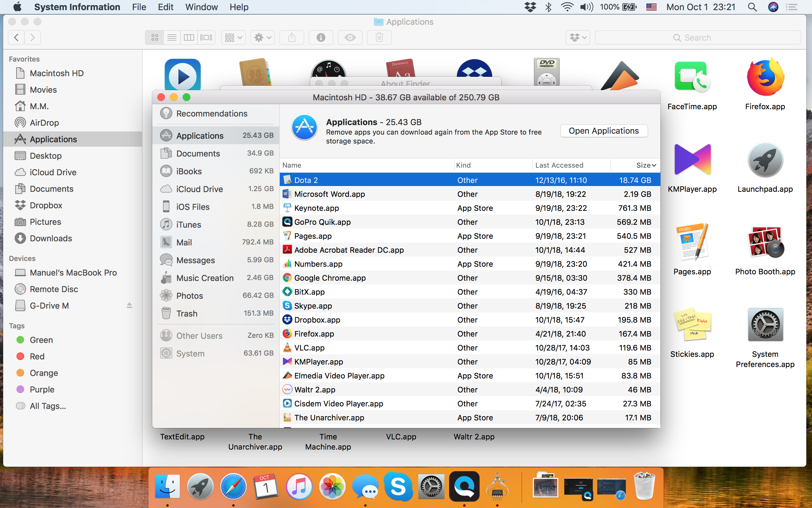Click the Get Info toolbar icon
Image resolution: width=812 pixels, height=508 pixels.
click(321, 37)
